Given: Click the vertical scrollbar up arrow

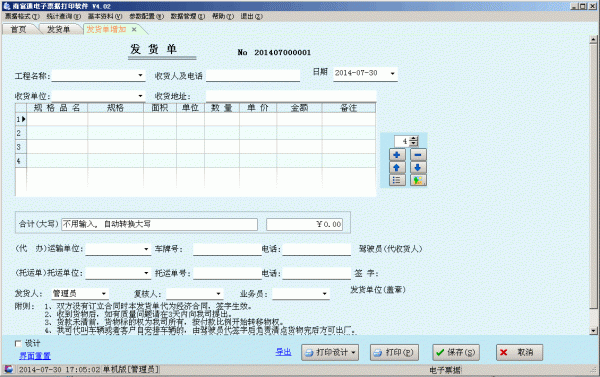Looking at the screenshot, I should tap(593, 39).
